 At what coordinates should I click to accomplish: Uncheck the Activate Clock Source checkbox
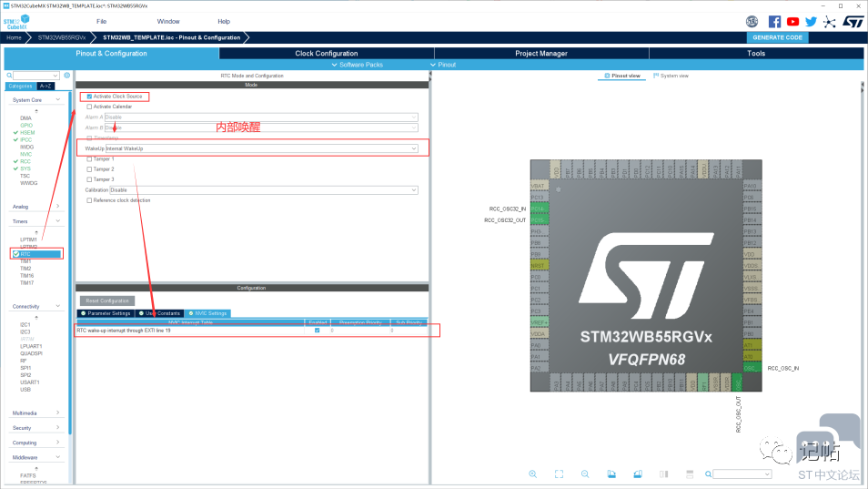(x=89, y=97)
